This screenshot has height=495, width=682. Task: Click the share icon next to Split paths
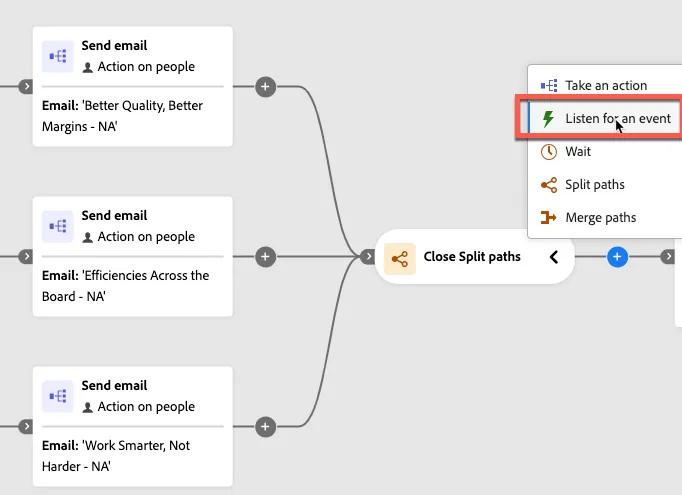[549, 185]
